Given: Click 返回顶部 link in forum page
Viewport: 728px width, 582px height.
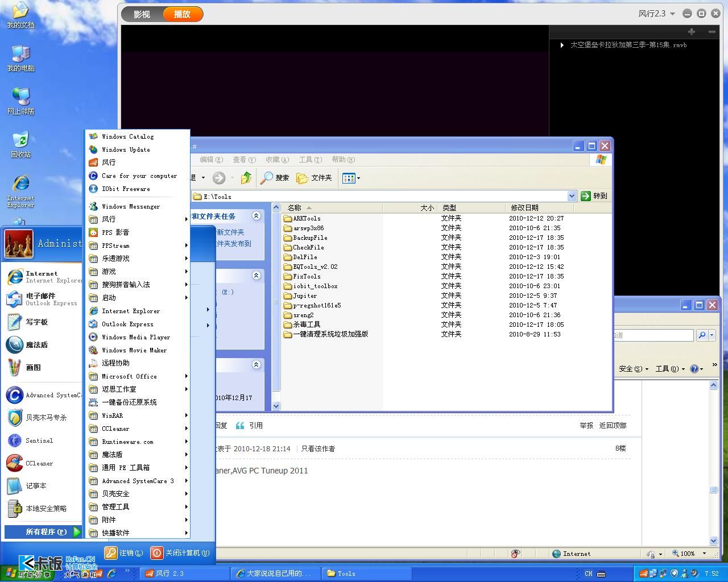Looking at the screenshot, I should (613, 425).
